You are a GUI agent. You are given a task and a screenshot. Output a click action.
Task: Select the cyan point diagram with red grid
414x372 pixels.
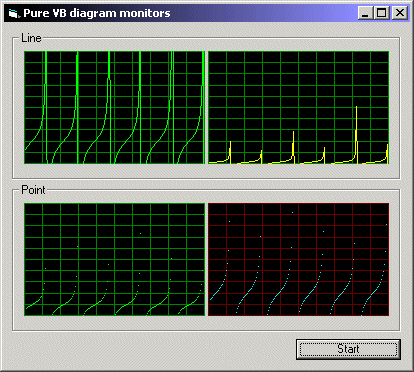299,259
